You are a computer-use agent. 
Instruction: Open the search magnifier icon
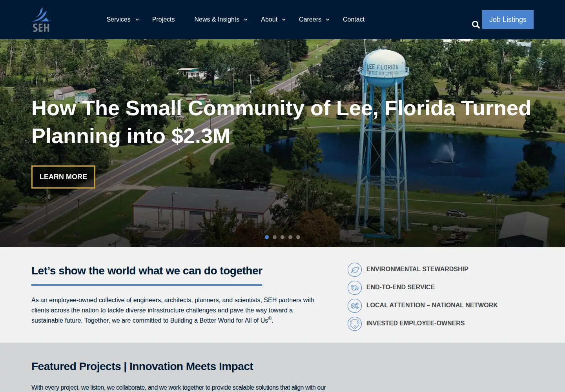pyautogui.click(x=476, y=25)
